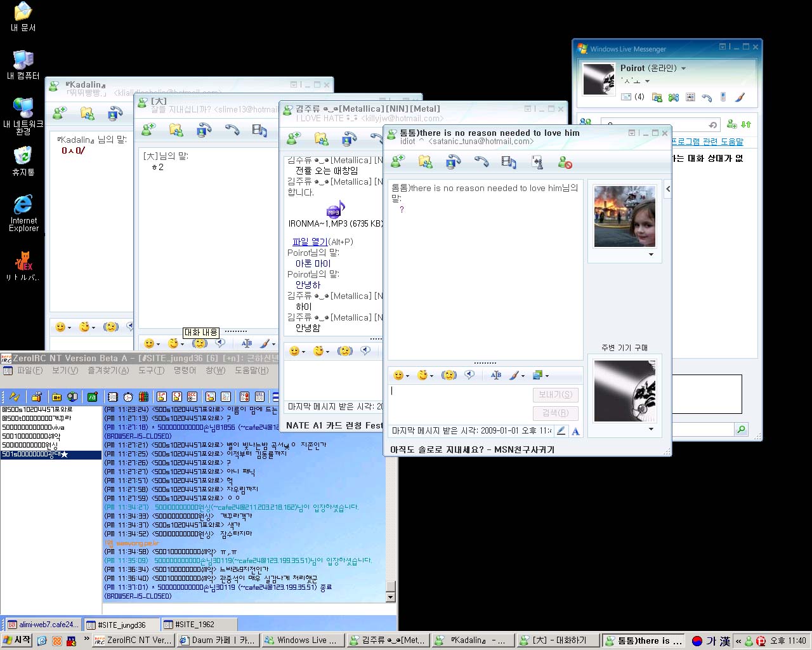Image resolution: width=812 pixels, height=650 pixels.
Task: Toggle the Korean/English IME indicator in taskbar
Action: click(711, 641)
